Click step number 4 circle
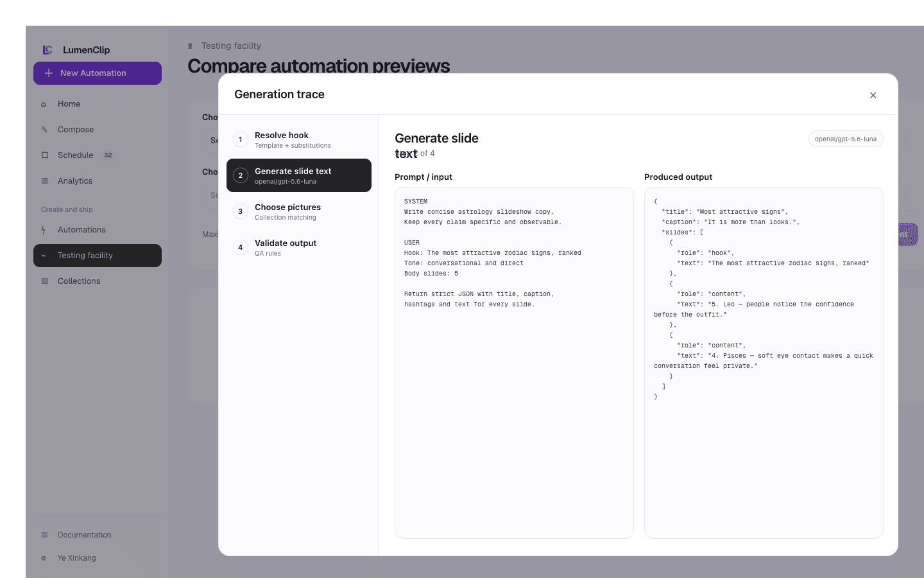 pyautogui.click(x=241, y=247)
